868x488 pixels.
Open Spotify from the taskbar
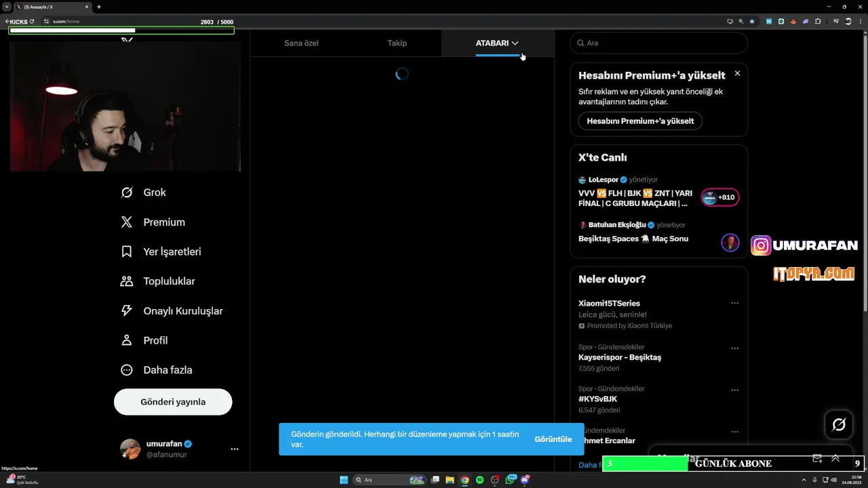click(x=479, y=480)
